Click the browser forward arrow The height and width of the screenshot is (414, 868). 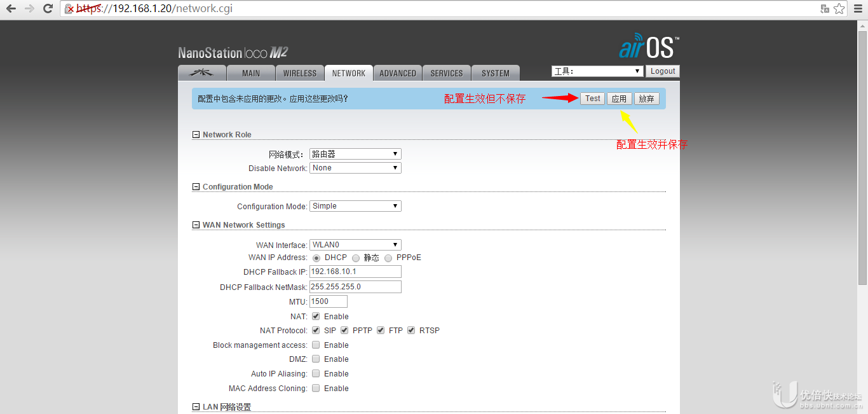click(29, 9)
